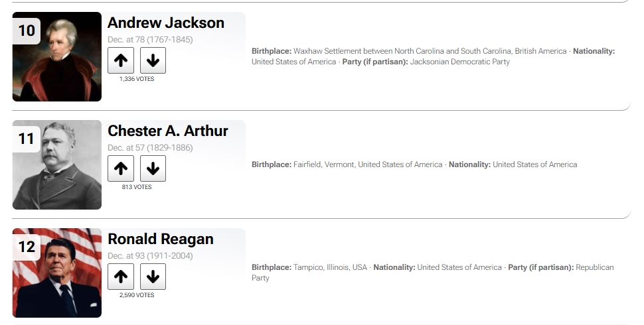The width and height of the screenshot is (644, 325).
Task: Click the 2,590 votes count
Action: pos(137,295)
